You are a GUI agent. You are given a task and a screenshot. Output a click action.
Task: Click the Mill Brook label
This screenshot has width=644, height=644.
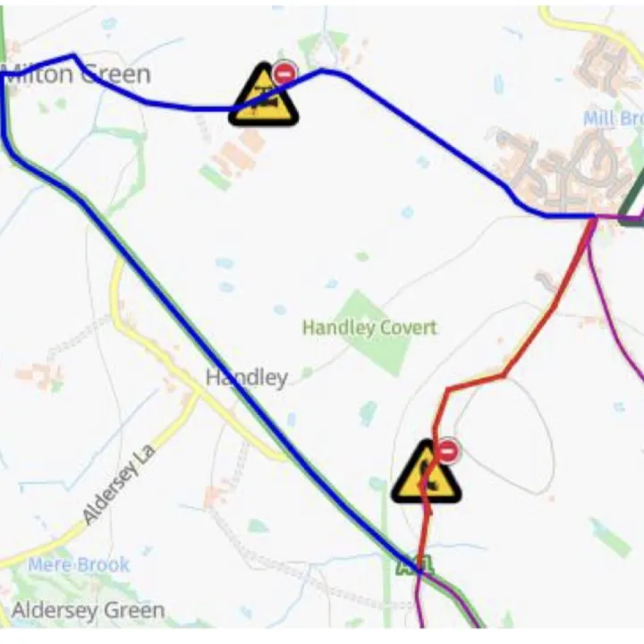click(614, 119)
